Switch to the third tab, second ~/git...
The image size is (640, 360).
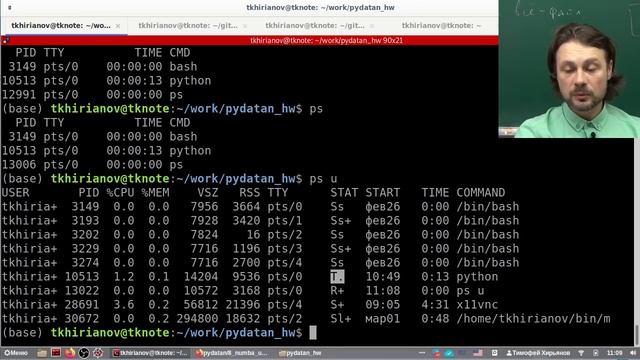tap(315, 26)
